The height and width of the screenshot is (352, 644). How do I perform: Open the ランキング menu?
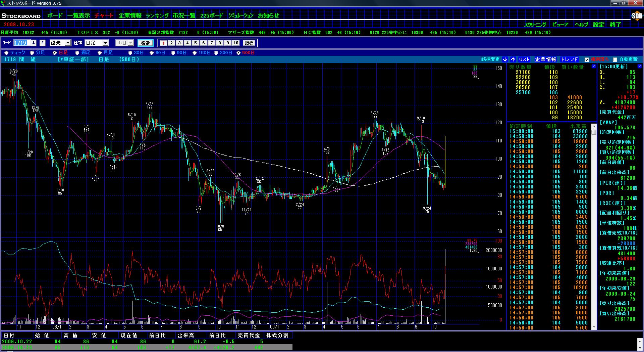[157, 15]
